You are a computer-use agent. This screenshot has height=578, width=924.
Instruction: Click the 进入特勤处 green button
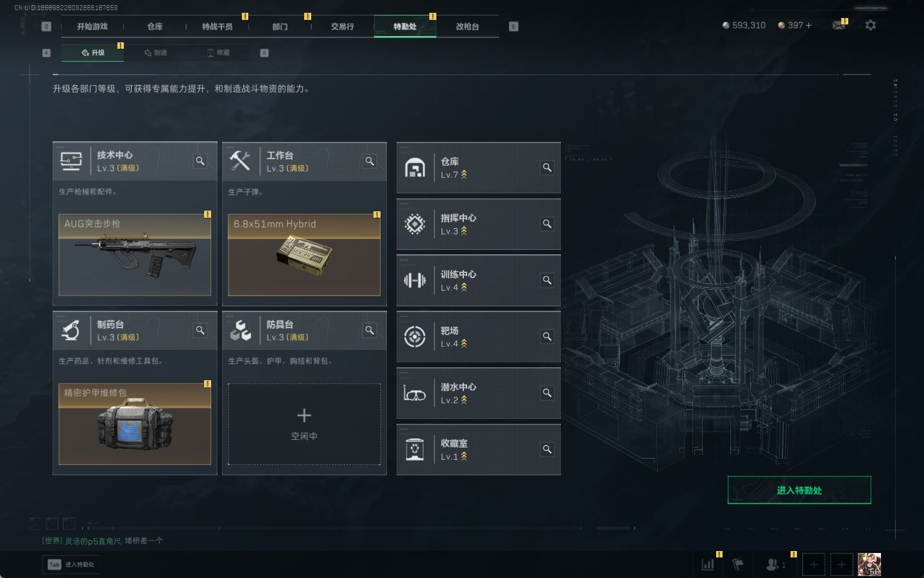[x=799, y=490]
